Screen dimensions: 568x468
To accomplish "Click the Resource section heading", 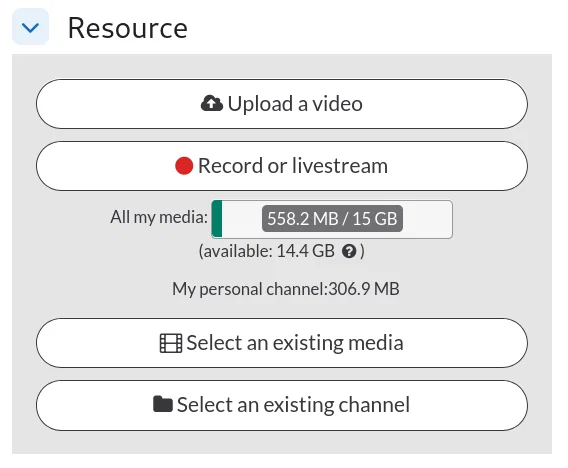I will tap(128, 28).
